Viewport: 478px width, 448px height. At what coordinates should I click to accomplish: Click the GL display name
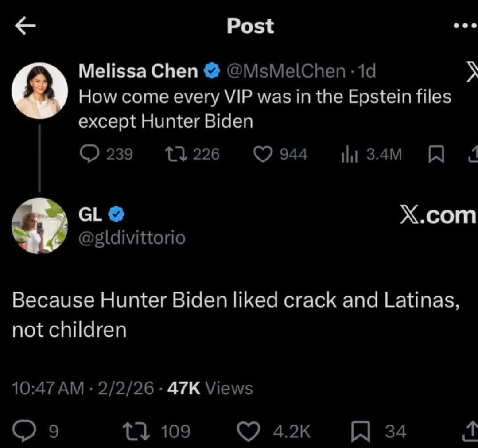click(90, 214)
